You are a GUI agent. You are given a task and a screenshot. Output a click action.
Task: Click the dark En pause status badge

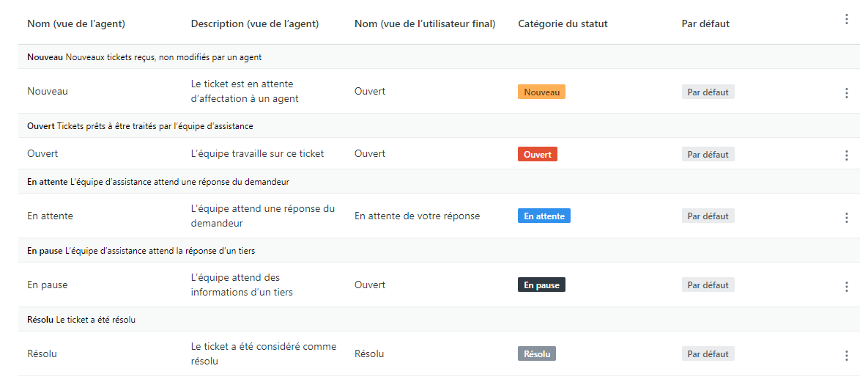(x=541, y=285)
